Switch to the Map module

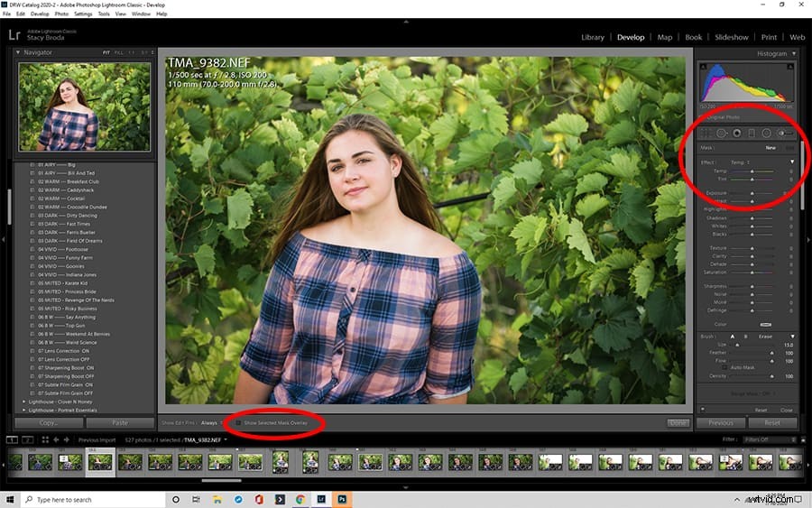click(x=664, y=37)
